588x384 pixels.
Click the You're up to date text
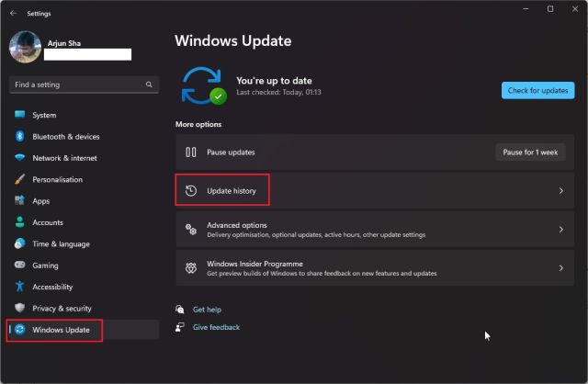[x=274, y=81]
